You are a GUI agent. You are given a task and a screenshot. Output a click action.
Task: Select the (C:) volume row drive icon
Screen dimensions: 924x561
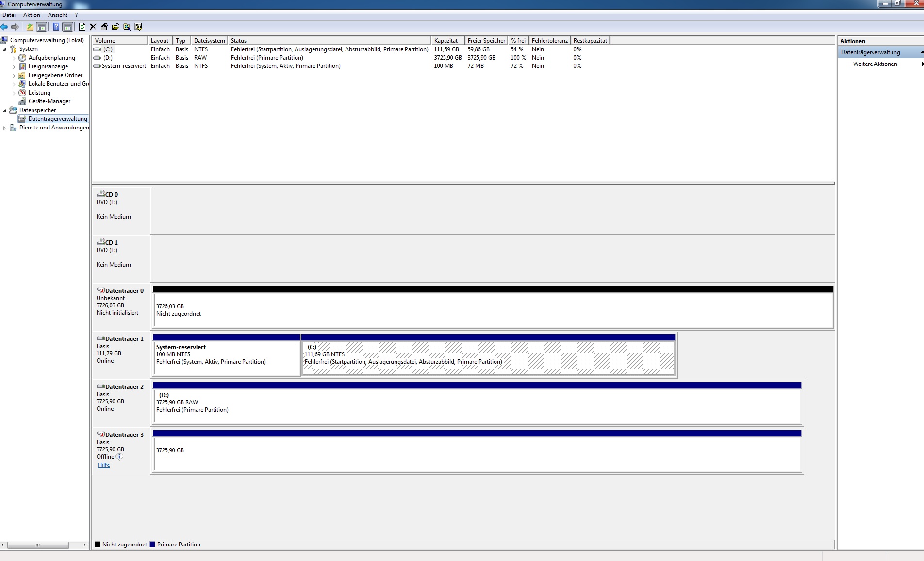click(x=97, y=49)
